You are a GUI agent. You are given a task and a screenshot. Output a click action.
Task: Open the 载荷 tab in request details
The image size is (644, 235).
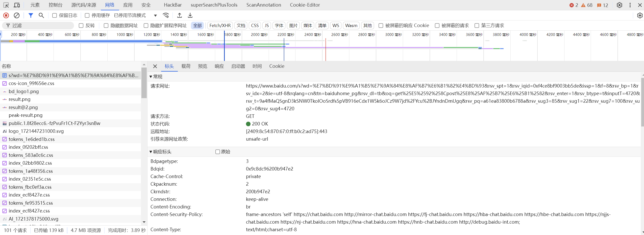pos(186,66)
